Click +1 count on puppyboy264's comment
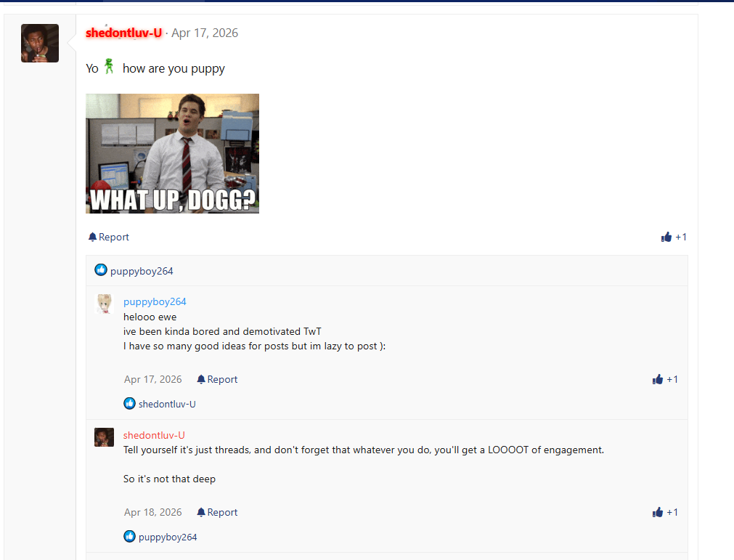 [672, 379]
